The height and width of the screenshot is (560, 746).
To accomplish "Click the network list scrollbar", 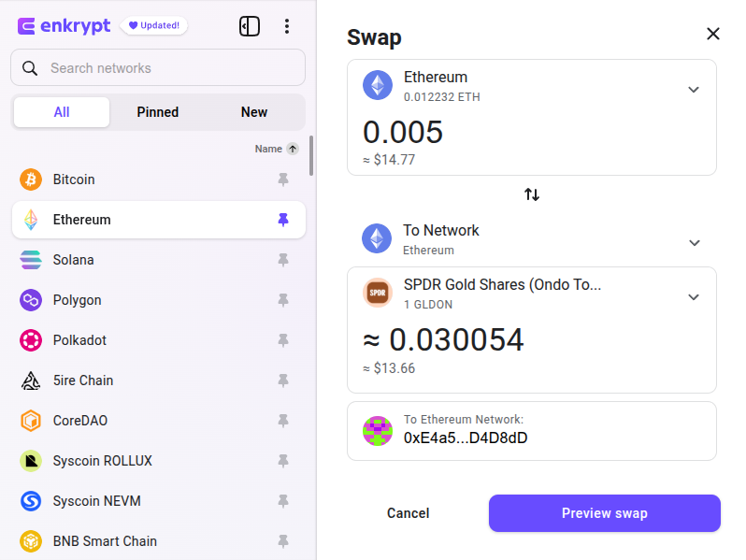I will coord(311,155).
